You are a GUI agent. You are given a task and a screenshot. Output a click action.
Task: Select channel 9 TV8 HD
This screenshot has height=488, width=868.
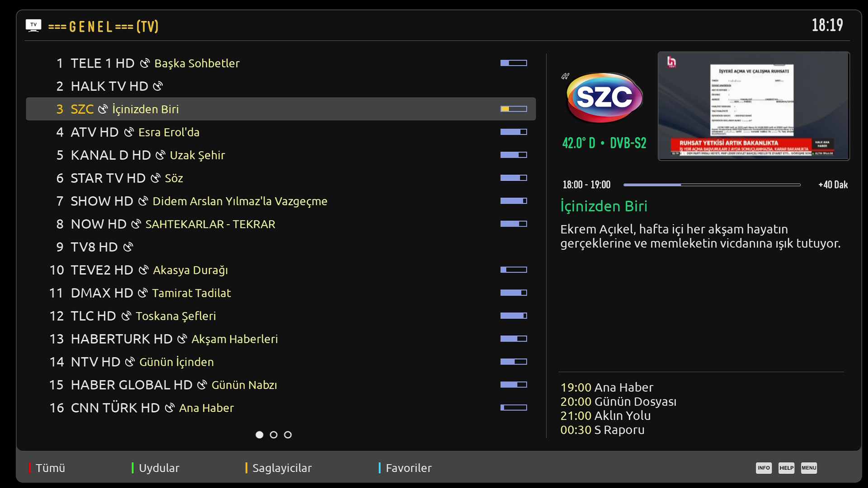click(281, 247)
